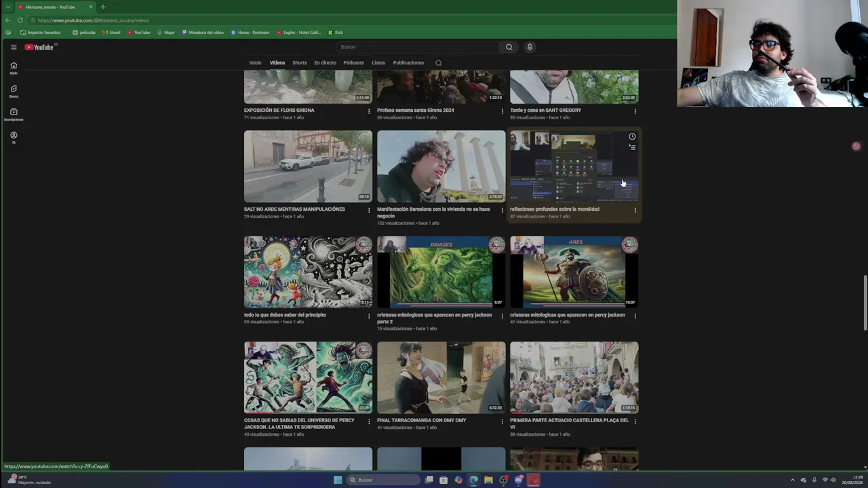Open options menu for 'Tarde y cena en SANT GREGORY'
This screenshot has width=868, height=488.
tap(635, 111)
